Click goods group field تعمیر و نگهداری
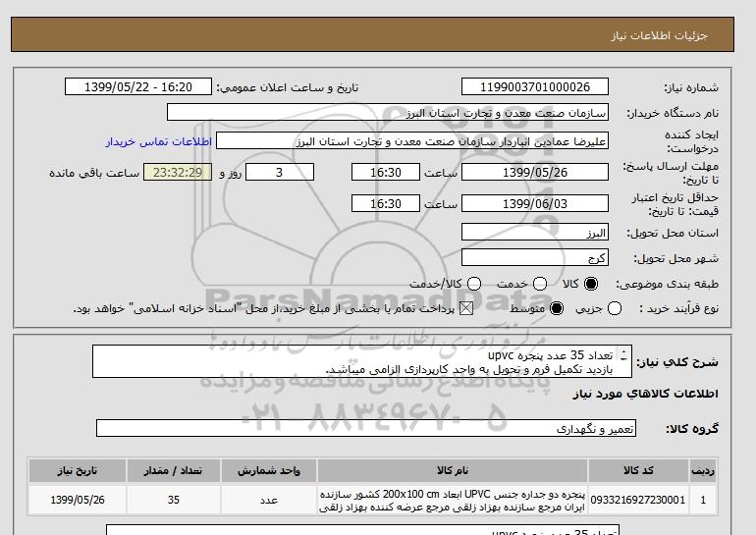Image resolution: width=756 pixels, height=535 pixels. click(x=366, y=428)
